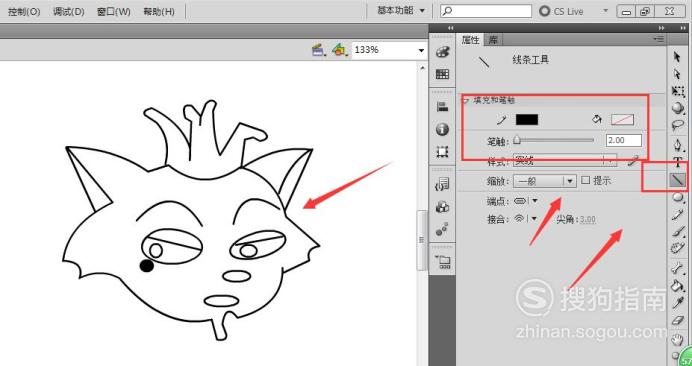The image size is (692, 366).
Task: Select the Subselection (white arrow) tool
Action: coord(677,74)
